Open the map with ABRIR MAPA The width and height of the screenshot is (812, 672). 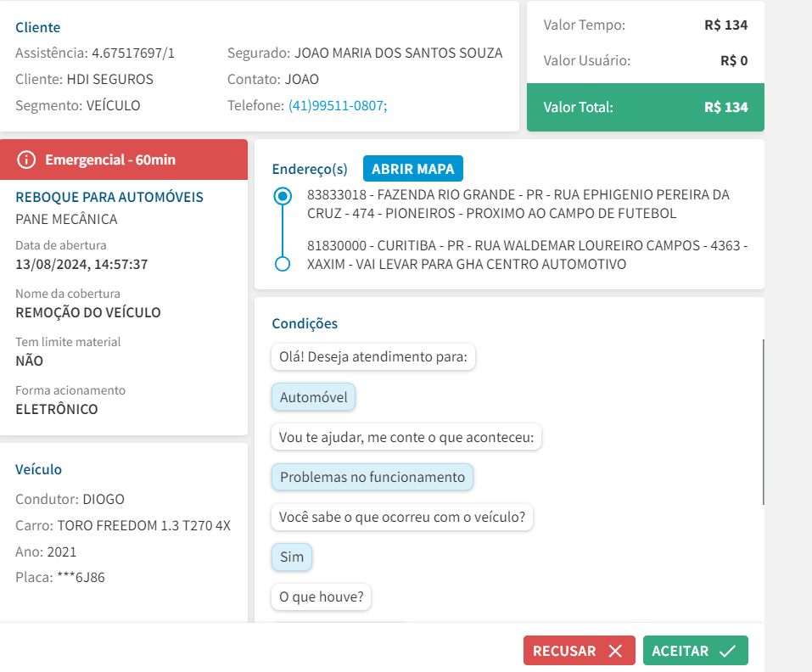(x=412, y=169)
